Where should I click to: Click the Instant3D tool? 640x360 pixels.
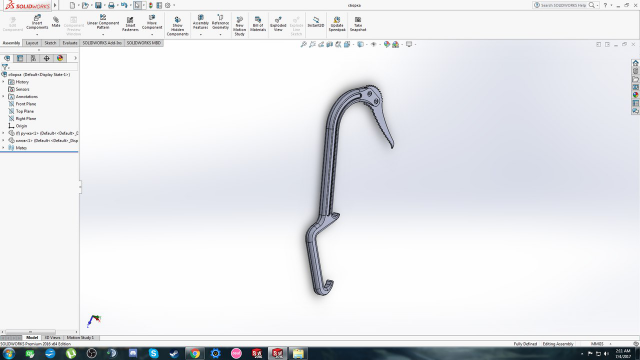tap(316, 22)
